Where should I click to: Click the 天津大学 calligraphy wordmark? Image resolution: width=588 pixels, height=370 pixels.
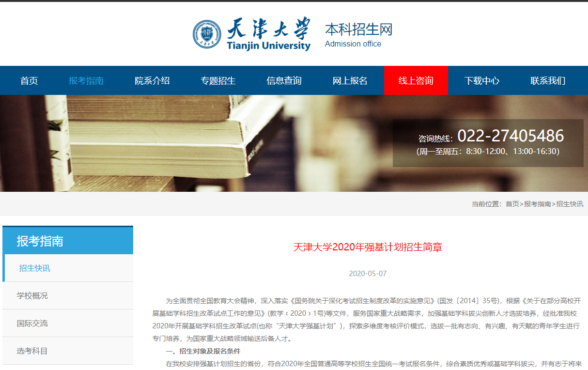tap(268, 29)
